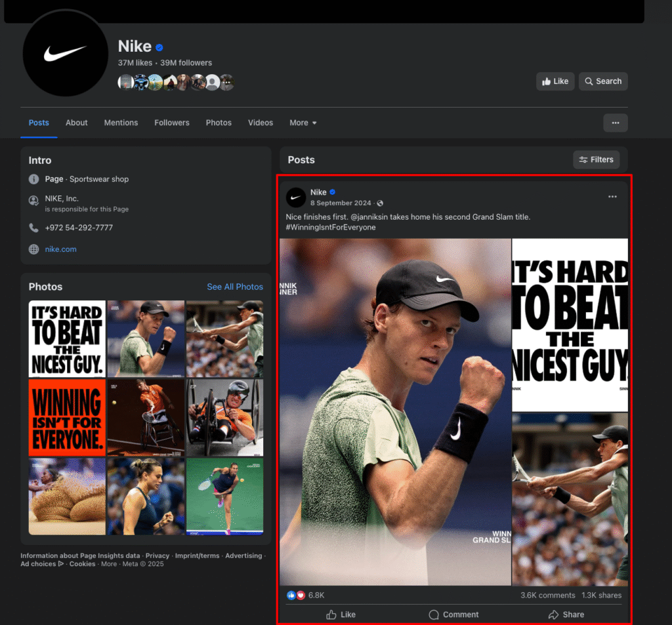Like the Nike page
This screenshot has width=672, height=625.
555,81
